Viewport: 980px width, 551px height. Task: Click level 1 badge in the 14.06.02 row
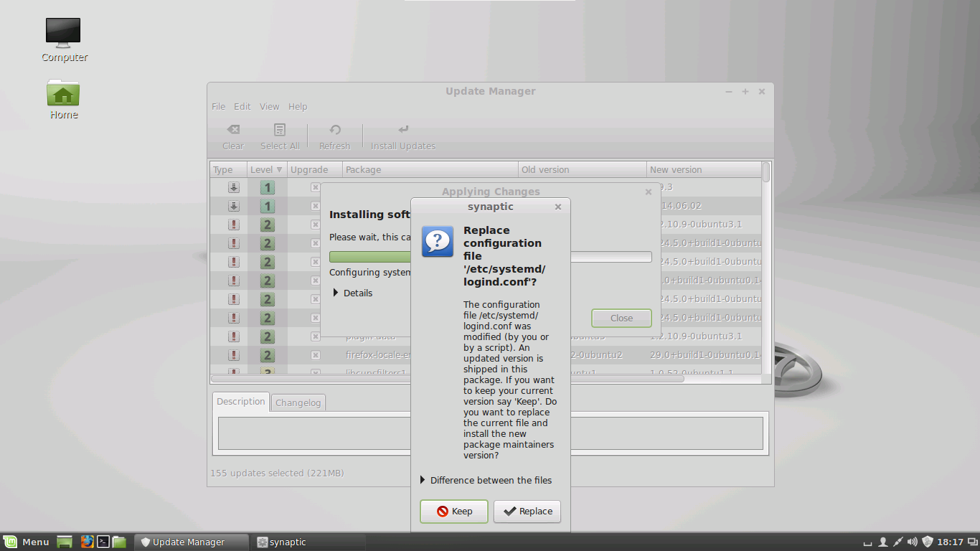[x=267, y=207]
